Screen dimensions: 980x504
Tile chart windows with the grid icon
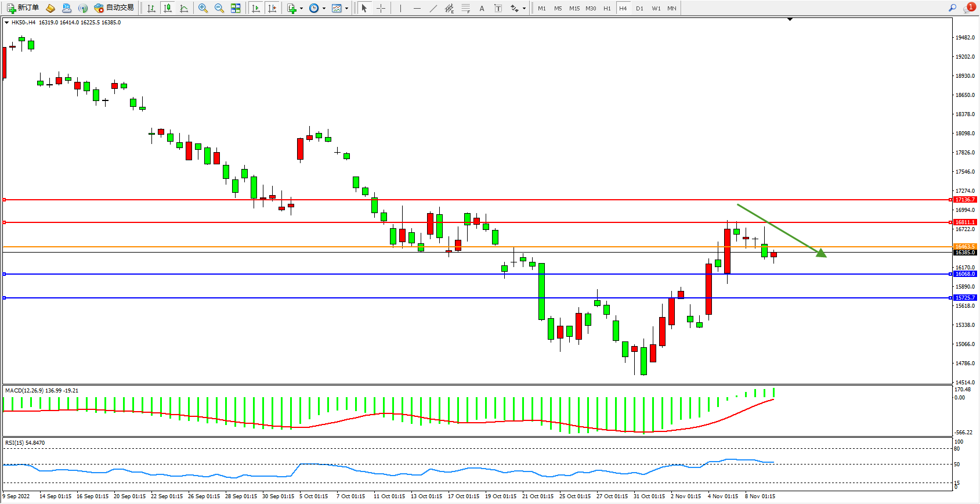click(x=236, y=8)
